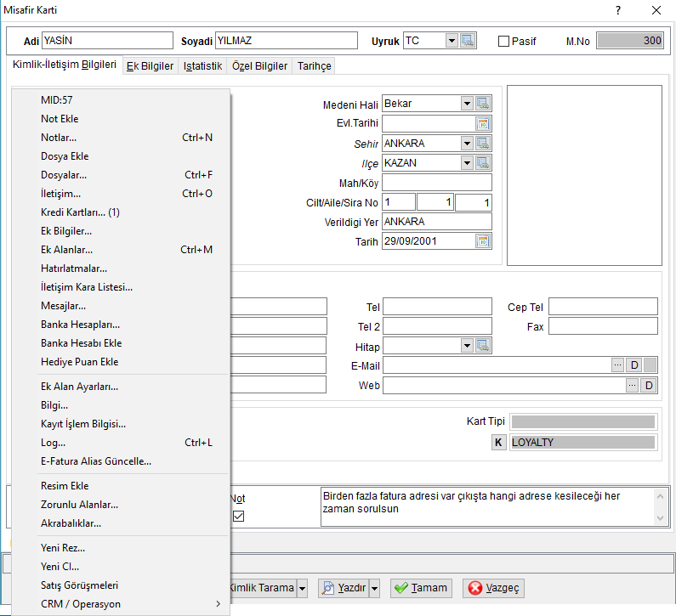This screenshot has height=616, width=676.
Task: Switch to the Ek Bilgiler tab
Action: (x=150, y=66)
